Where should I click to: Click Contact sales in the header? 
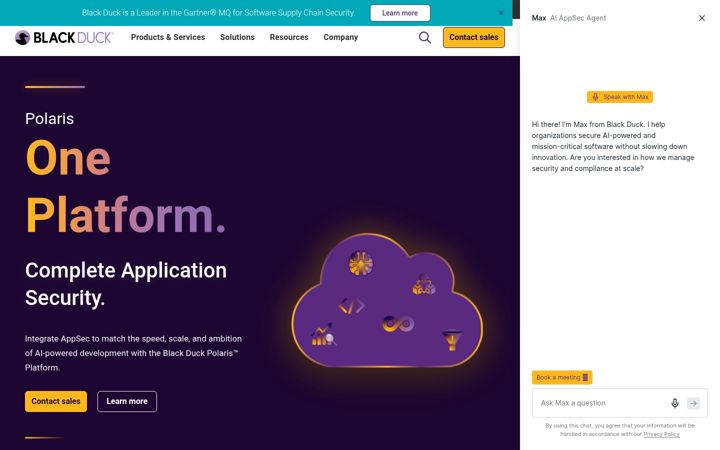[x=473, y=37]
